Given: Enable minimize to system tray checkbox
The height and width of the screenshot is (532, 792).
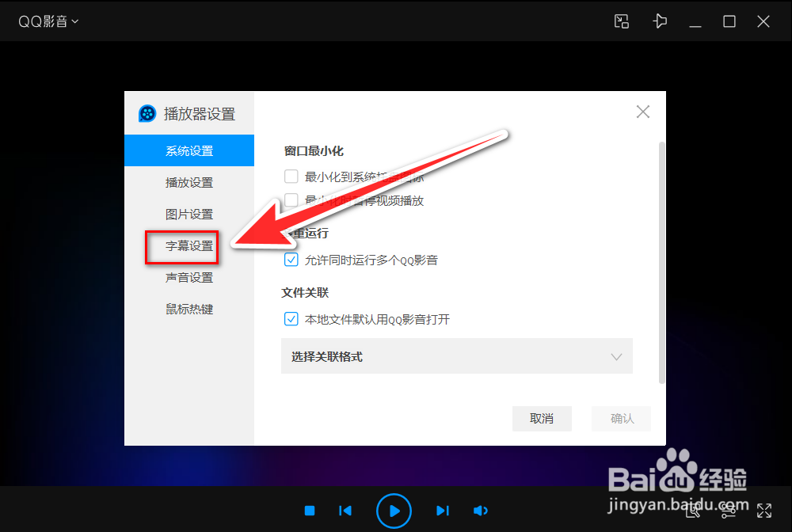Looking at the screenshot, I should [291, 177].
